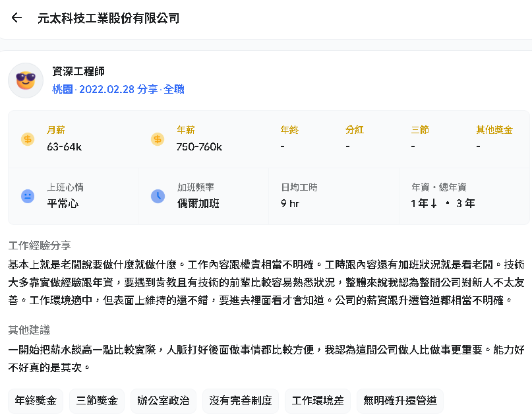Click the 年資 · 總年資 label
The height and width of the screenshot is (415, 532).
[438, 187]
